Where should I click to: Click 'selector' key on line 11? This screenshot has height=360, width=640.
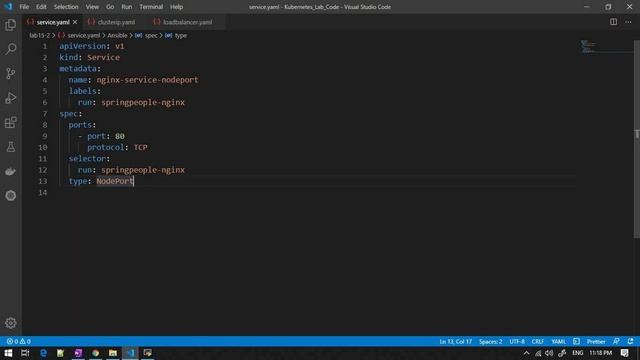click(87, 159)
